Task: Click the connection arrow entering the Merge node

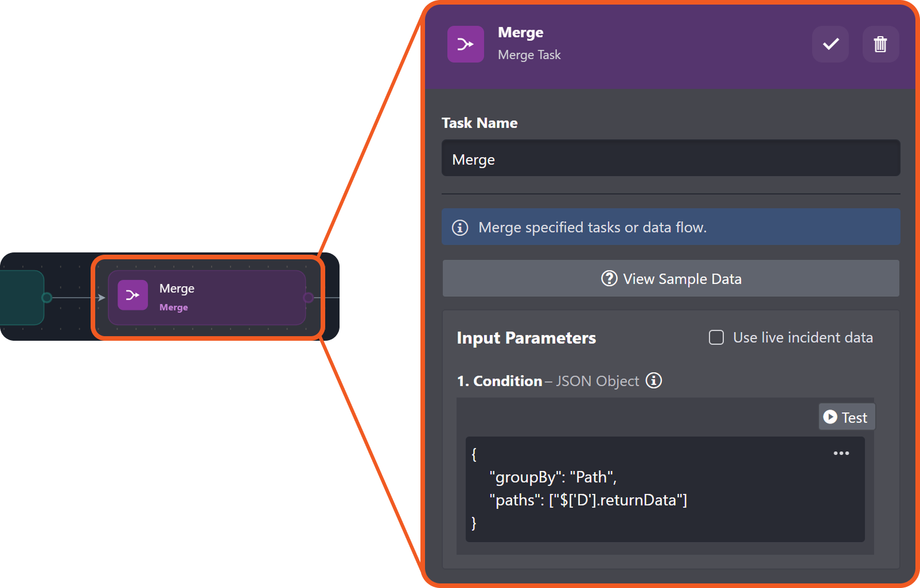Action: (100, 297)
